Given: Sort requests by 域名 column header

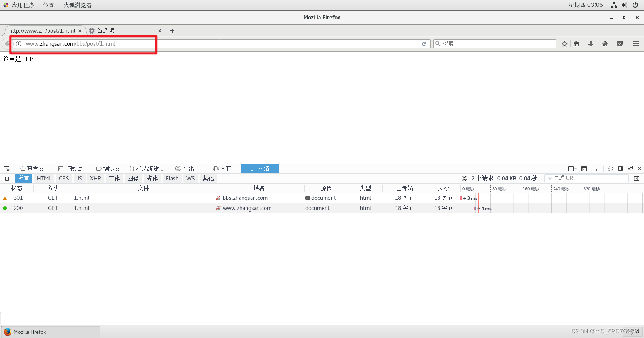Looking at the screenshot, I should (x=259, y=188).
